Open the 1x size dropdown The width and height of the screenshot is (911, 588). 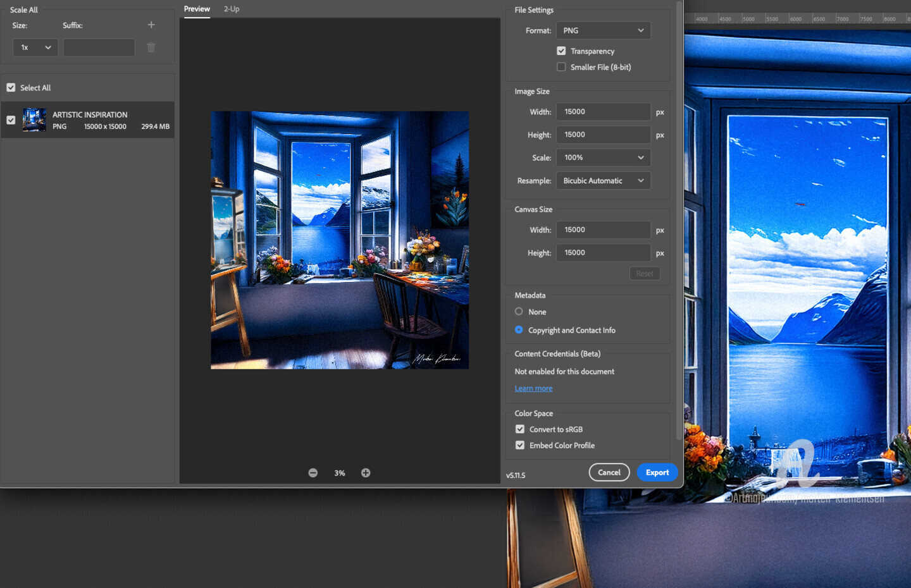[x=35, y=47]
